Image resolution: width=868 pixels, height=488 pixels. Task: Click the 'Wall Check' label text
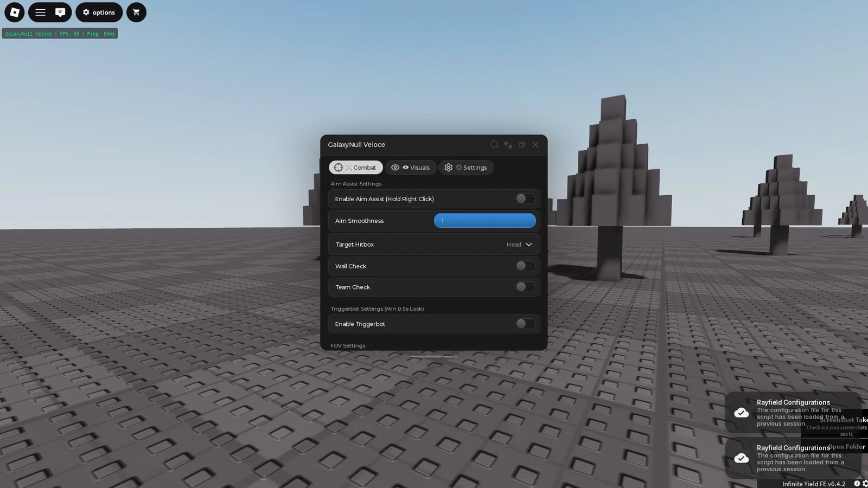(350, 266)
